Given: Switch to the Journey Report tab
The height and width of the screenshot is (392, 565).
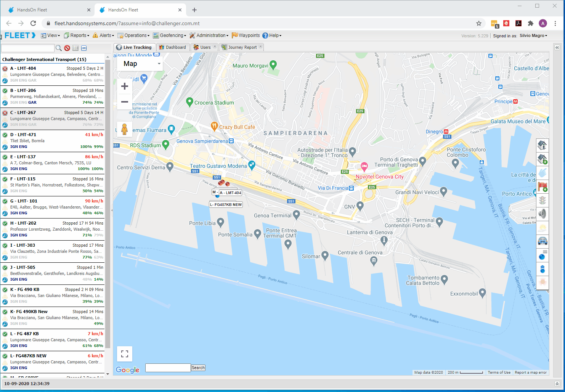Looking at the screenshot, I should pos(239,47).
